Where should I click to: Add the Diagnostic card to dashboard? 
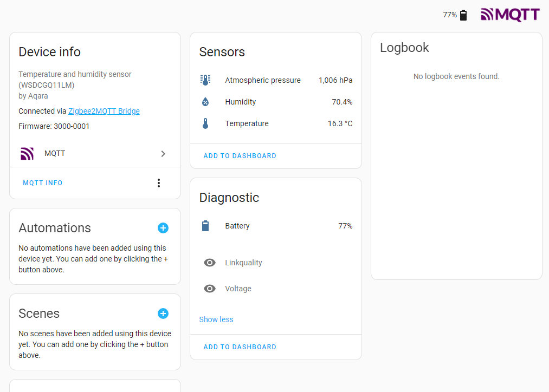click(240, 347)
